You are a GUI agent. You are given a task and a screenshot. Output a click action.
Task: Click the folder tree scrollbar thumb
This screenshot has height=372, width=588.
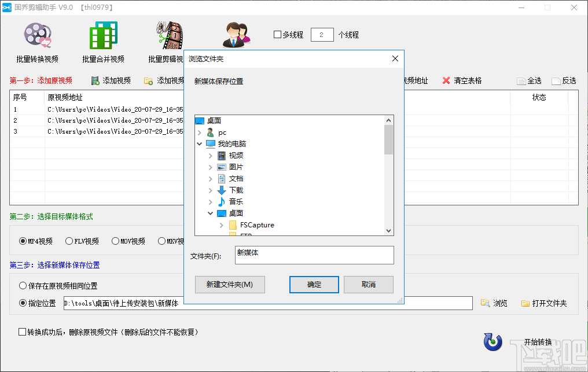tap(388, 139)
